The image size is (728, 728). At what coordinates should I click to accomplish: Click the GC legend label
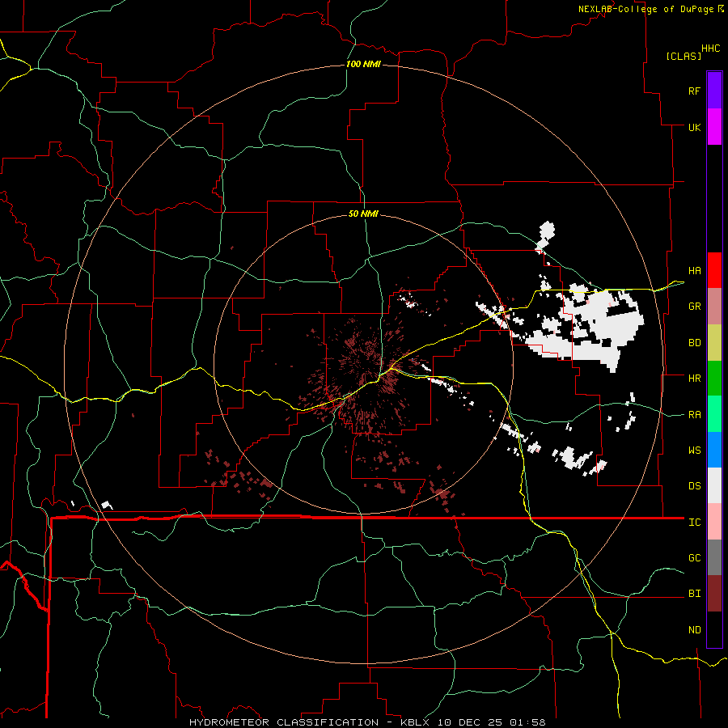coord(694,558)
